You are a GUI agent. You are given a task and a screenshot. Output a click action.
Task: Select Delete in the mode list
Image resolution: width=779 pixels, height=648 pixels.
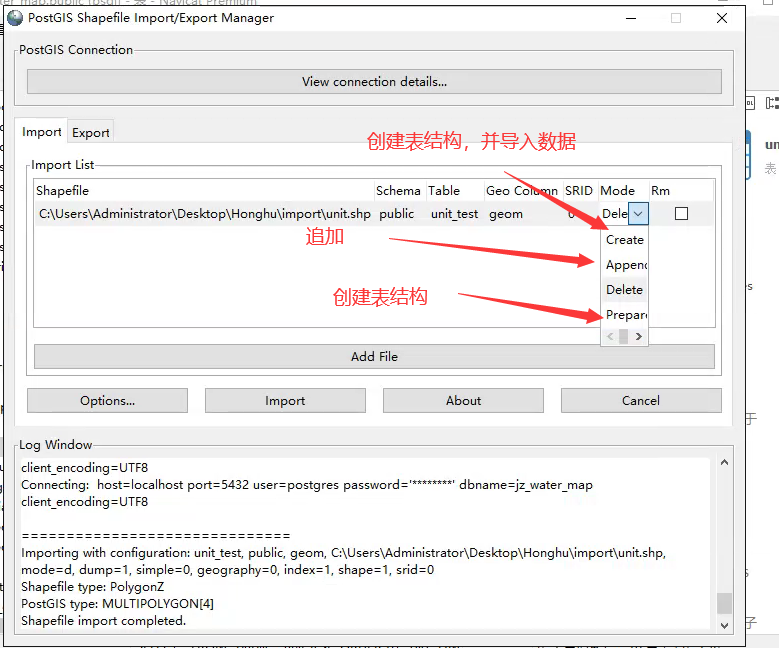(x=625, y=290)
